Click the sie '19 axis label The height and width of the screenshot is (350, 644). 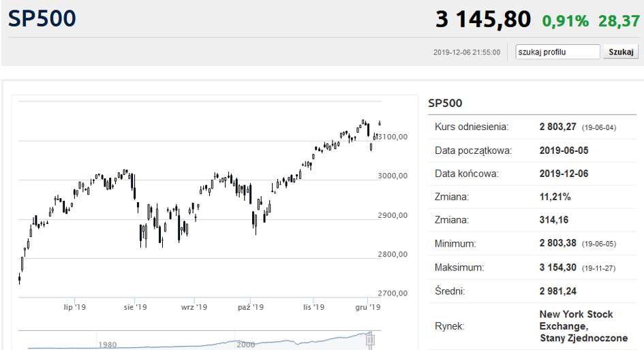(135, 307)
